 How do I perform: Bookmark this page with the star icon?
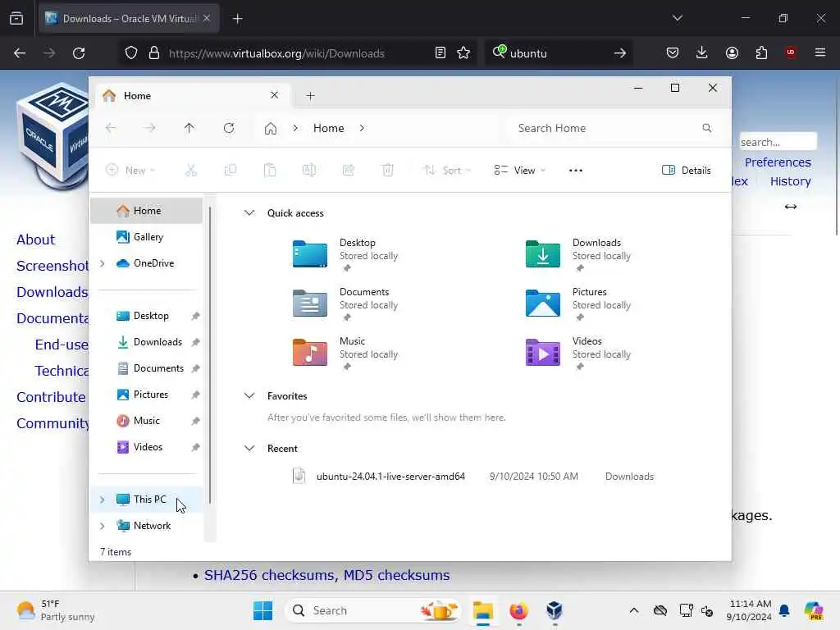point(463,53)
